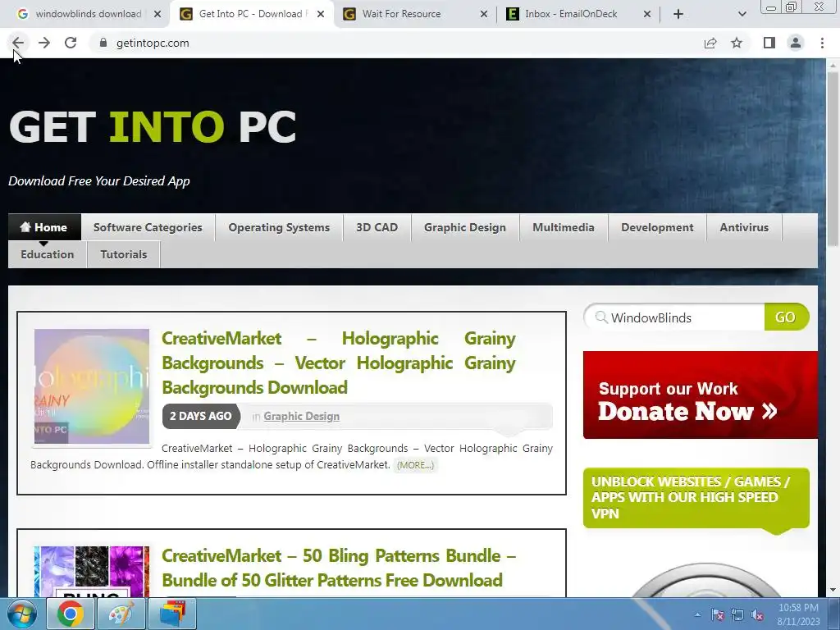840x630 pixels.
Task: Close the Inbox - EmailOnDeck tab
Action: [x=646, y=14]
